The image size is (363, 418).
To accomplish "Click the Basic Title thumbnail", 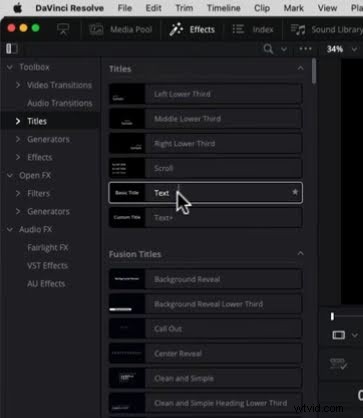I will click(127, 193).
